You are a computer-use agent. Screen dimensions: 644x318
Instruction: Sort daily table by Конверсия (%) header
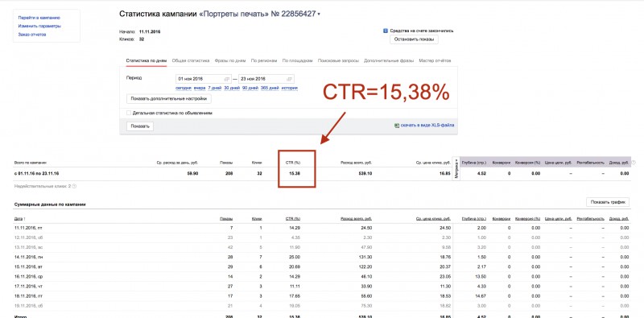click(527, 219)
